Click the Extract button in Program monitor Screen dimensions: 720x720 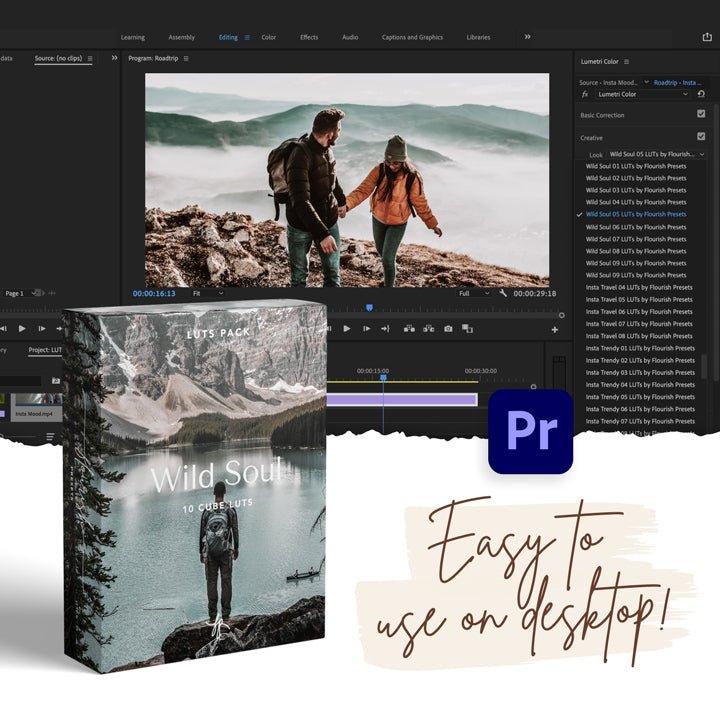point(429,329)
